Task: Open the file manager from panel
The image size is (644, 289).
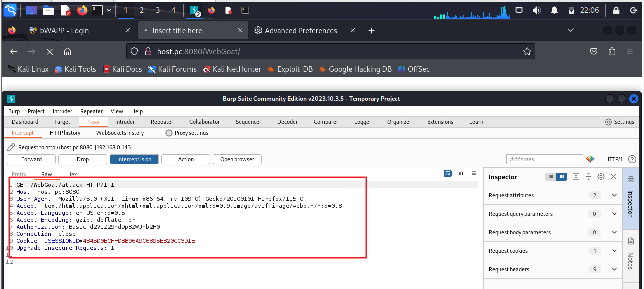Action: click(x=48, y=10)
